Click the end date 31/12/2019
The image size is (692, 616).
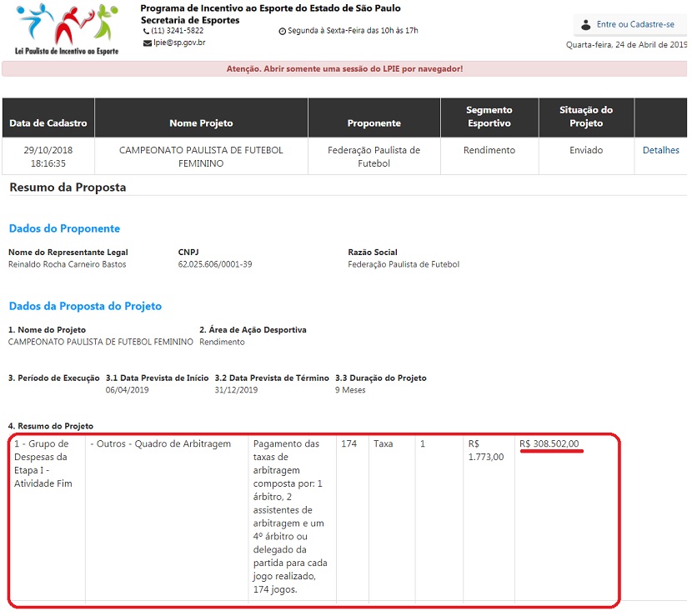236,390
